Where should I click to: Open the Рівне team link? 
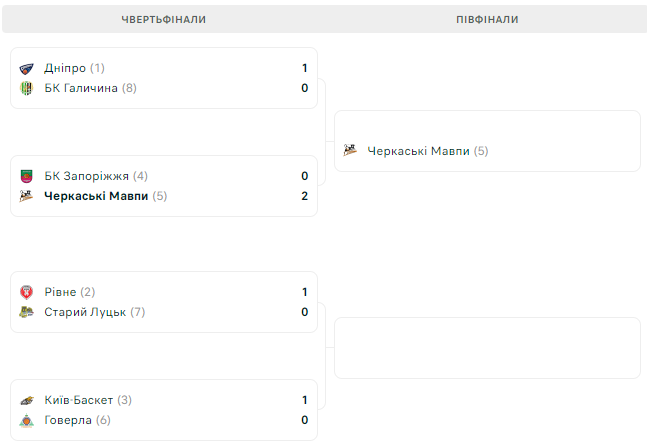pyautogui.click(x=60, y=292)
